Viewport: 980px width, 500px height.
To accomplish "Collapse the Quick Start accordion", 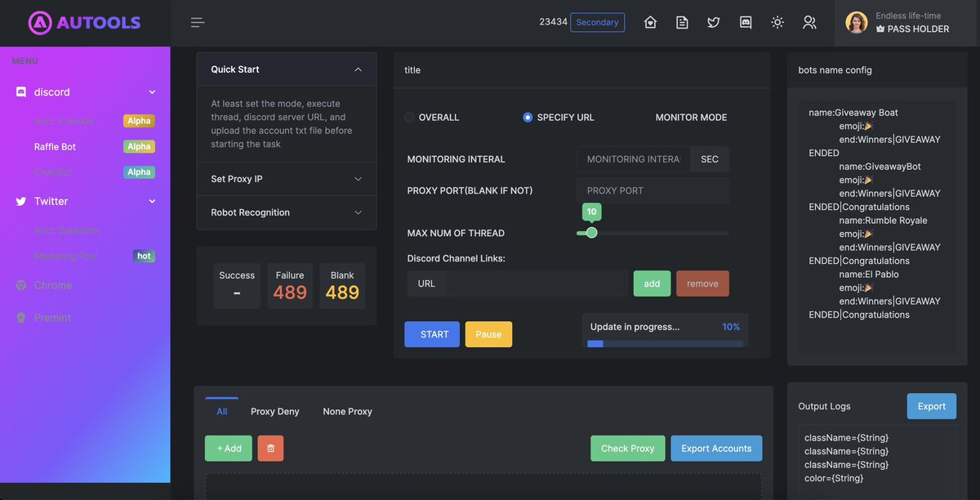I will [x=287, y=69].
